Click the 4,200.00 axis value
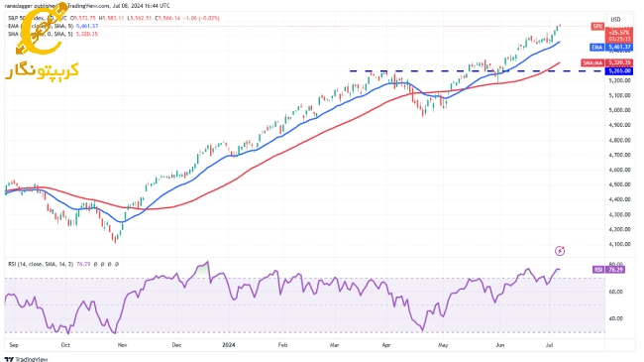This screenshot has height=362, width=644. pos(620,229)
